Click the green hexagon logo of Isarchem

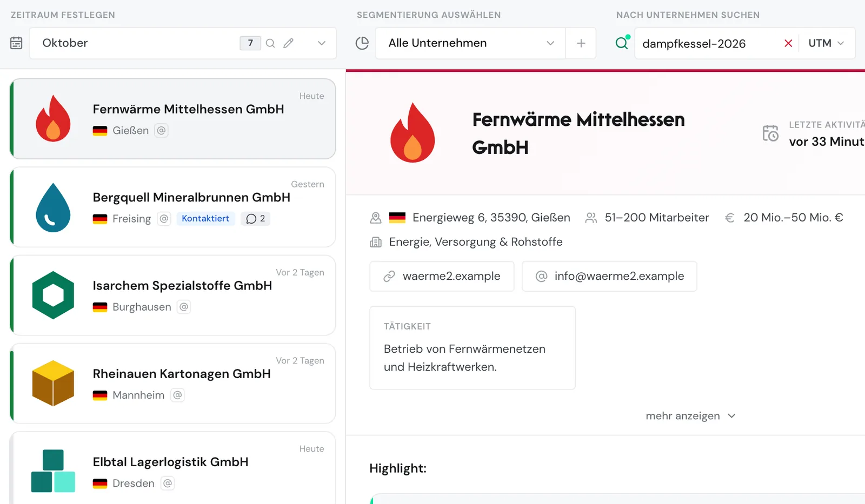[53, 295]
